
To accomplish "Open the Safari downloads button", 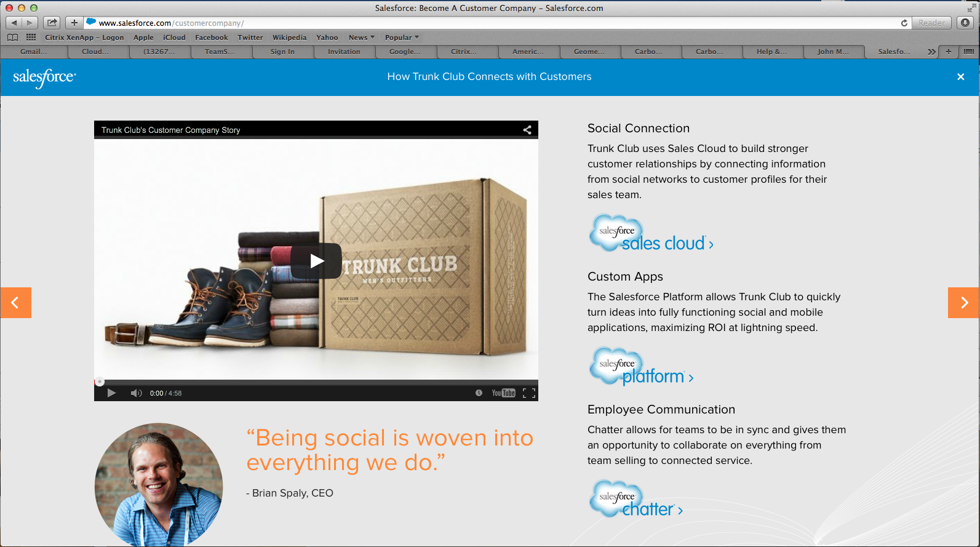I will pos(965,23).
